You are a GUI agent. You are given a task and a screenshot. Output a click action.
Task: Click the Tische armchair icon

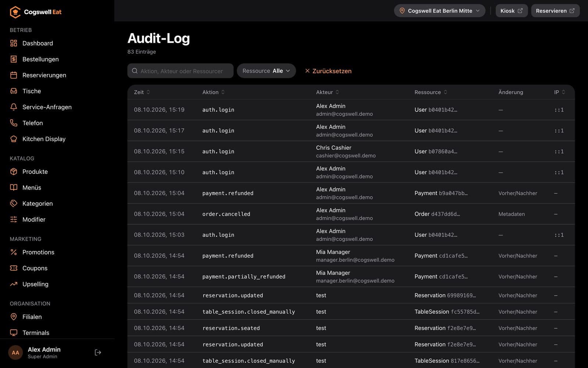coord(14,91)
